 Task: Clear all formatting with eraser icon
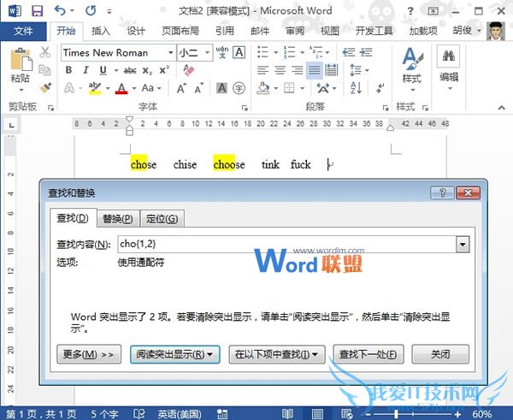[x=189, y=70]
